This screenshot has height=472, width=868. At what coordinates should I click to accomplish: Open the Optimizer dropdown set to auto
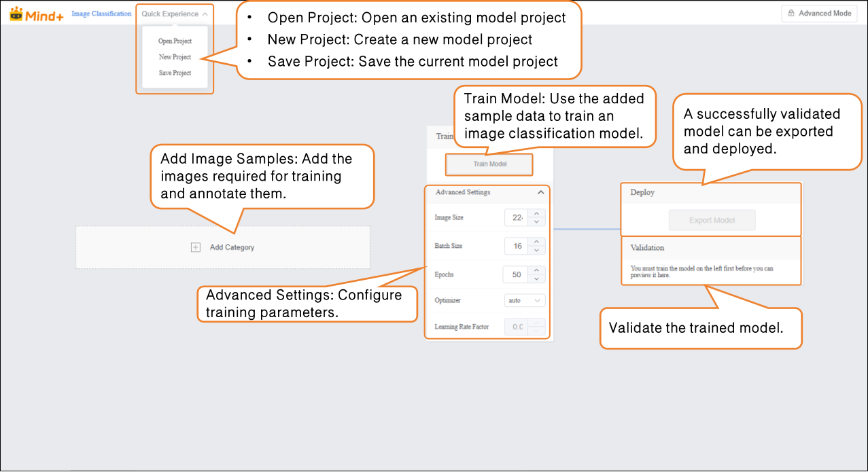525,300
